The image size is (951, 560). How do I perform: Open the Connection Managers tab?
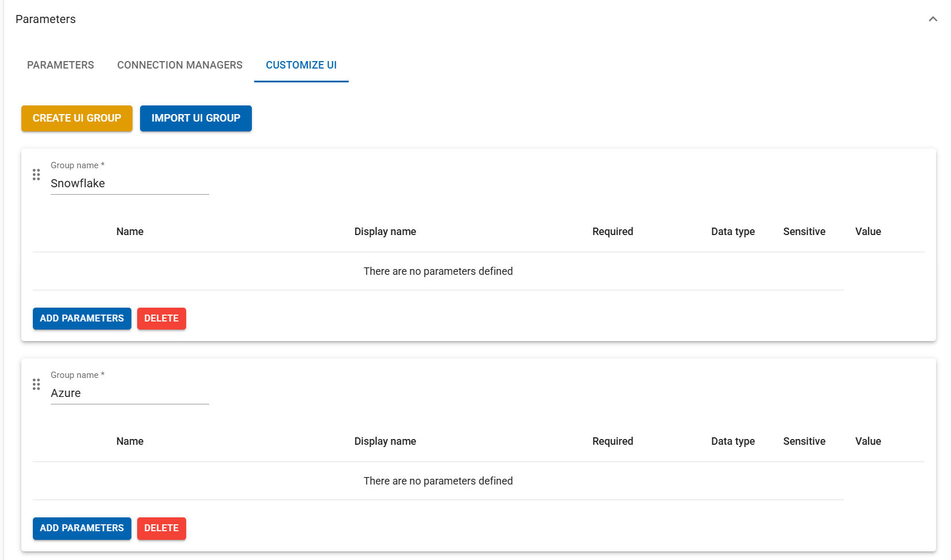pos(180,65)
